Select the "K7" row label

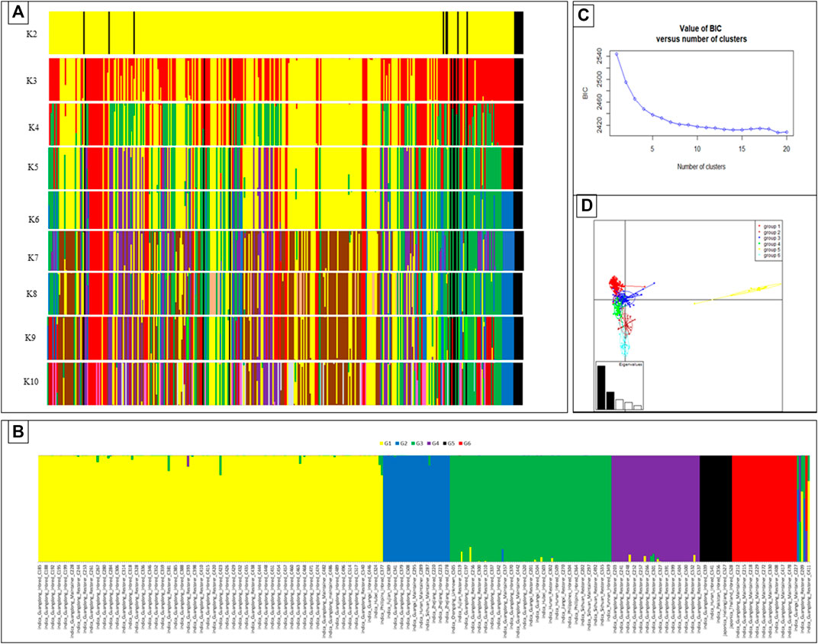tap(33, 258)
